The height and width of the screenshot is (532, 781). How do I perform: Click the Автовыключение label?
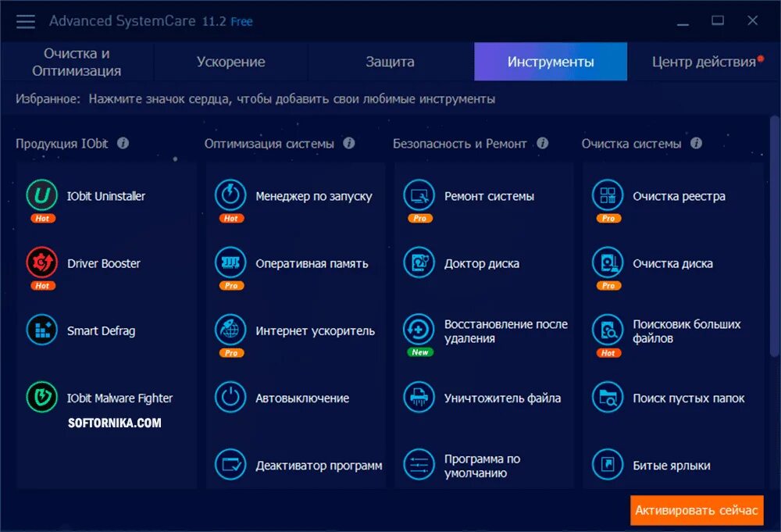pos(302,398)
